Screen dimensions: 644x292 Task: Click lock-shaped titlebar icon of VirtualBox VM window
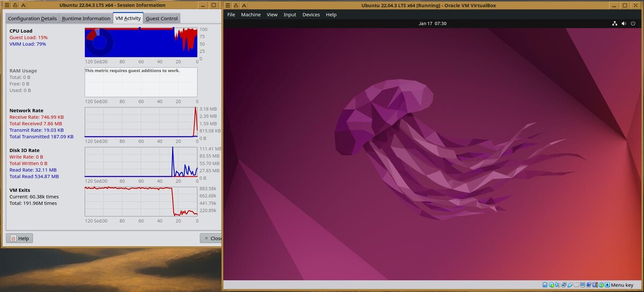point(236,5)
